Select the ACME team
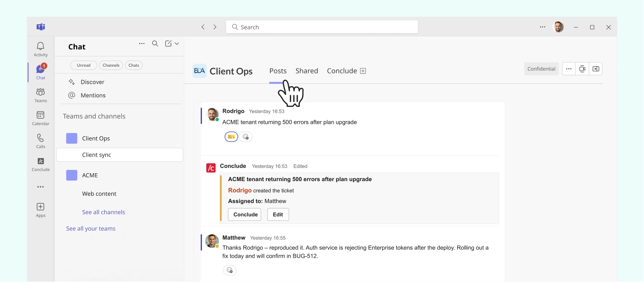This screenshot has height=282, width=644. [x=90, y=175]
